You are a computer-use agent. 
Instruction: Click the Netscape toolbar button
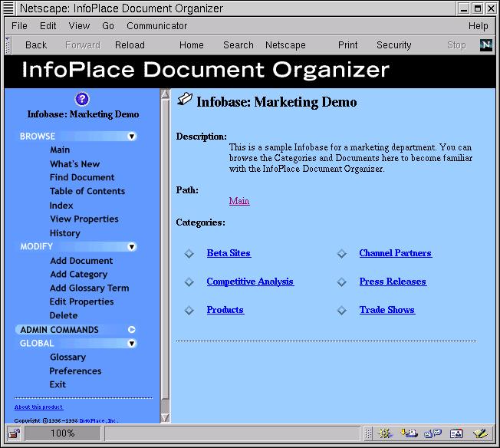[x=285, y=45]
